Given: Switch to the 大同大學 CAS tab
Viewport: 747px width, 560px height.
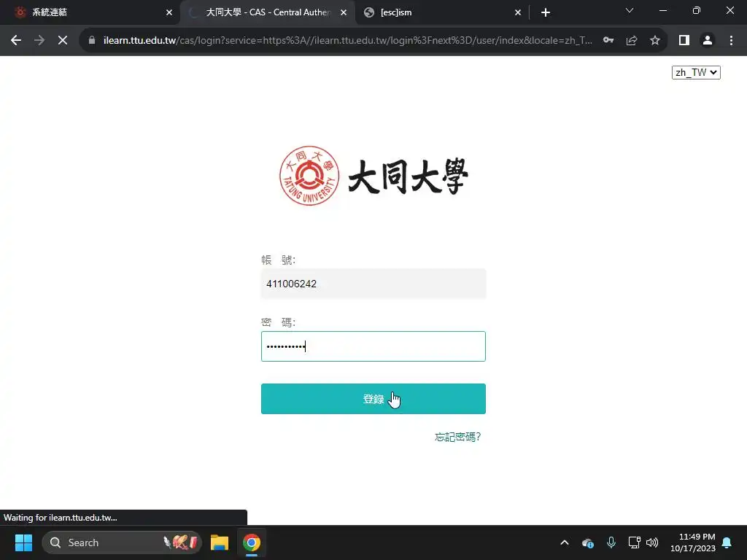Looking at the screenshot, I should (268, 12).
